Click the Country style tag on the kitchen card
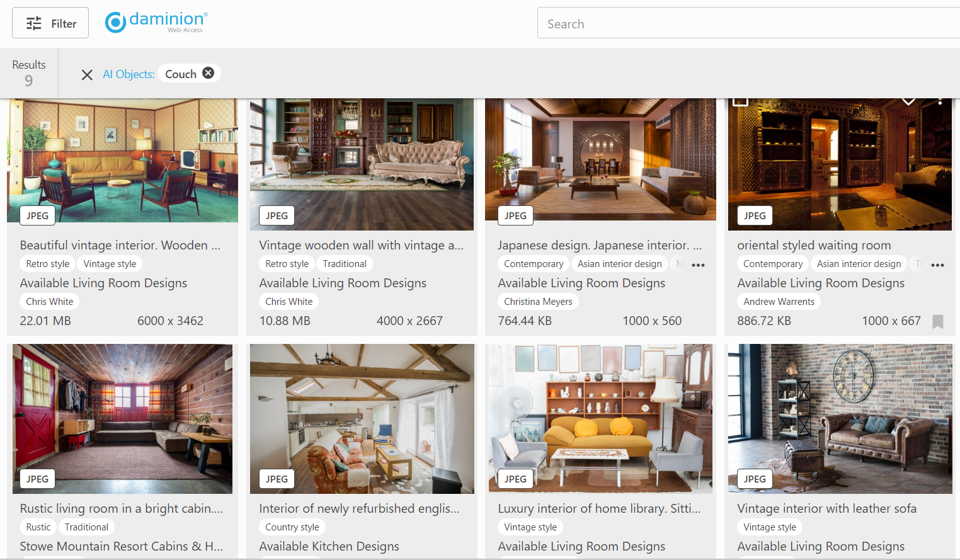This screenshot has height=560, width=960. pyautogui.click(x=292, y=527)
